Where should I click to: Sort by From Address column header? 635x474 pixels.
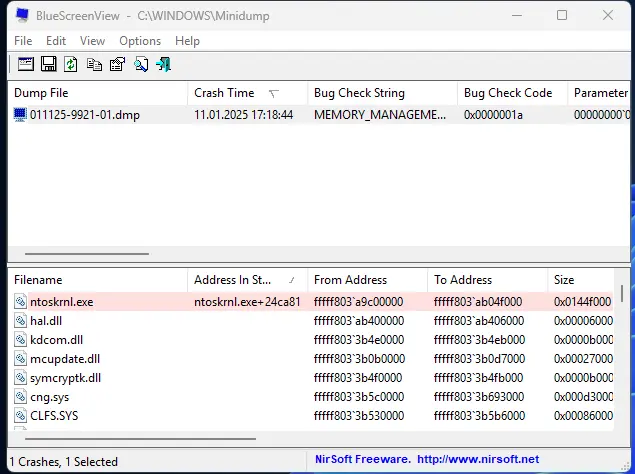(x=367, y=280)
